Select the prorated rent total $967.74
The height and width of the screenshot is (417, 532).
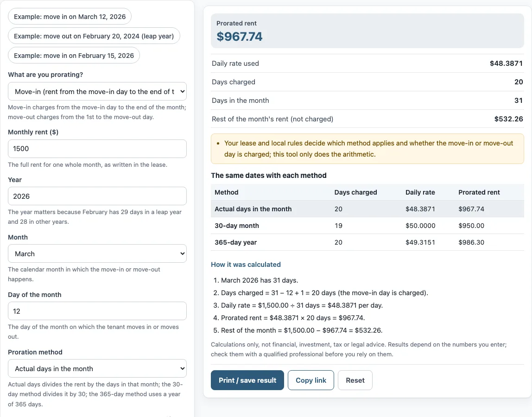pos(240,36)
